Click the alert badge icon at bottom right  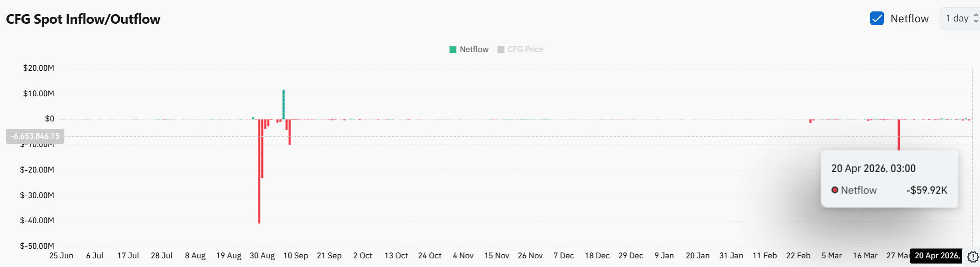(x=973, y=257)
